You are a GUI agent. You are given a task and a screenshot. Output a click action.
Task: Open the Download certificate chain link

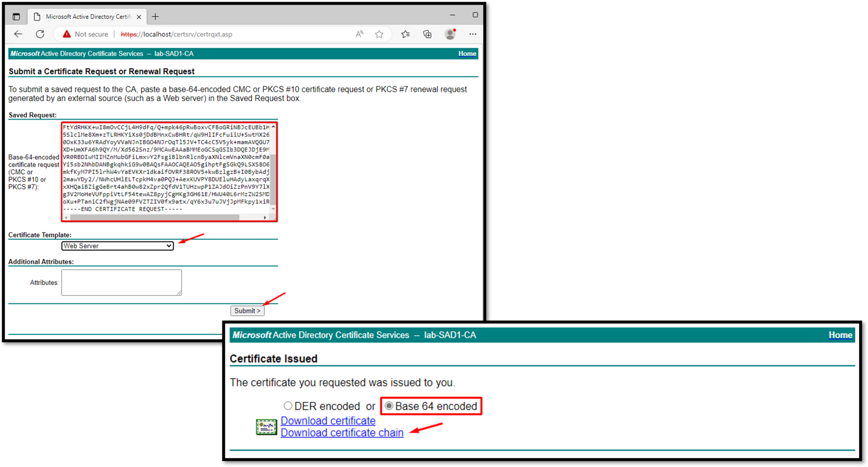[x=342, y=433]
